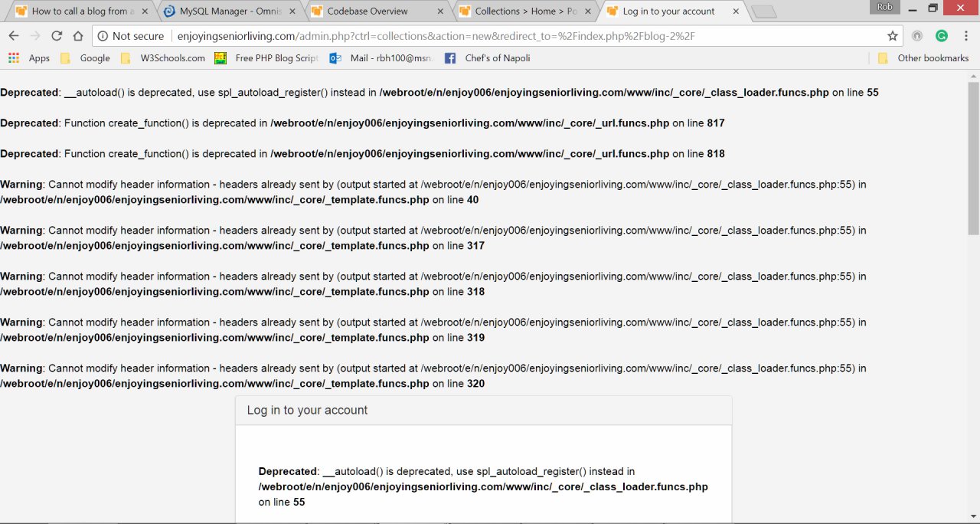Viewport: 980px width, 524px height.
Task: Click the top 'Deprecated: __autoload()' message
Action: 439,93
